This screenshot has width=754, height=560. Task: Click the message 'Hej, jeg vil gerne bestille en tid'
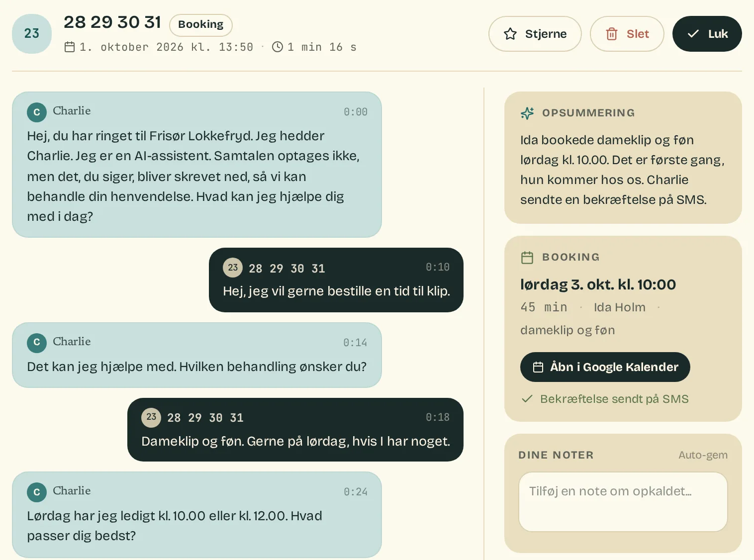click(x=336, y=291)
